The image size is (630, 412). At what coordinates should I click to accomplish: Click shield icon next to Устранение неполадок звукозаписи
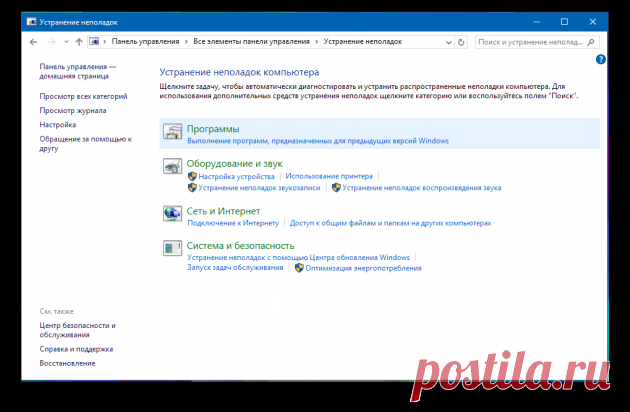(x=192, y=187)
